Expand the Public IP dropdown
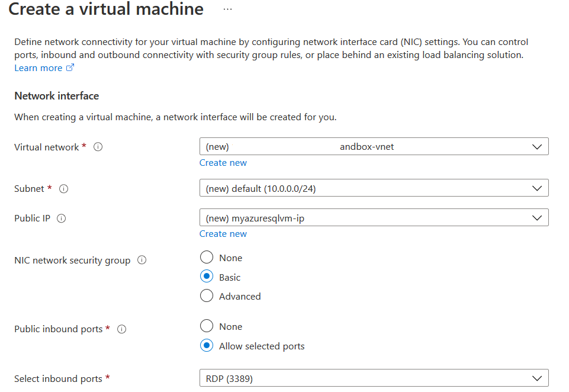This screenshot has width=569, height=392. (374, 218)
